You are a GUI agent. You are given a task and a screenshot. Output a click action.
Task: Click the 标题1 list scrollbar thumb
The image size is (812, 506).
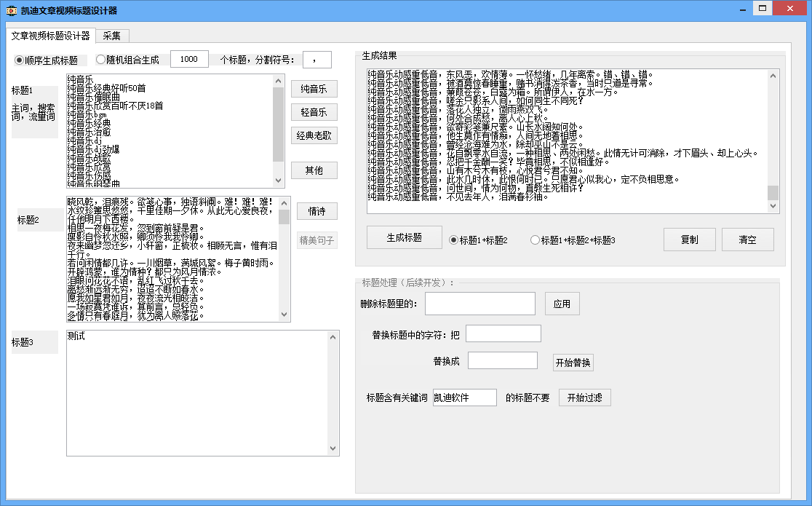278,124
